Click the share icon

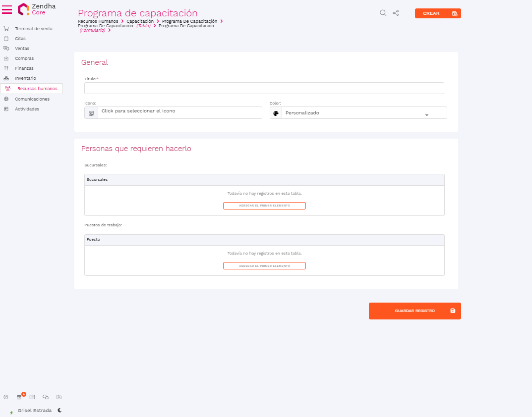click(396, 13)
